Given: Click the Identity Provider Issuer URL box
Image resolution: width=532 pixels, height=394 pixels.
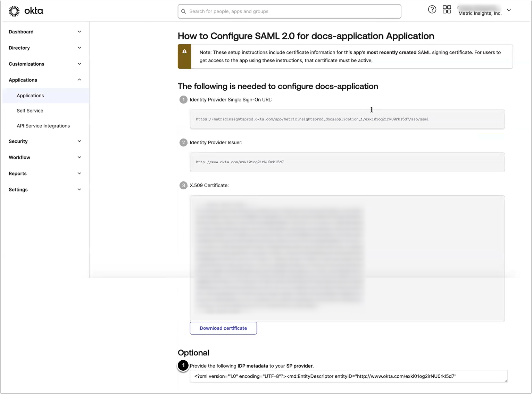Looking at the screenshot, I should point(347,162).
